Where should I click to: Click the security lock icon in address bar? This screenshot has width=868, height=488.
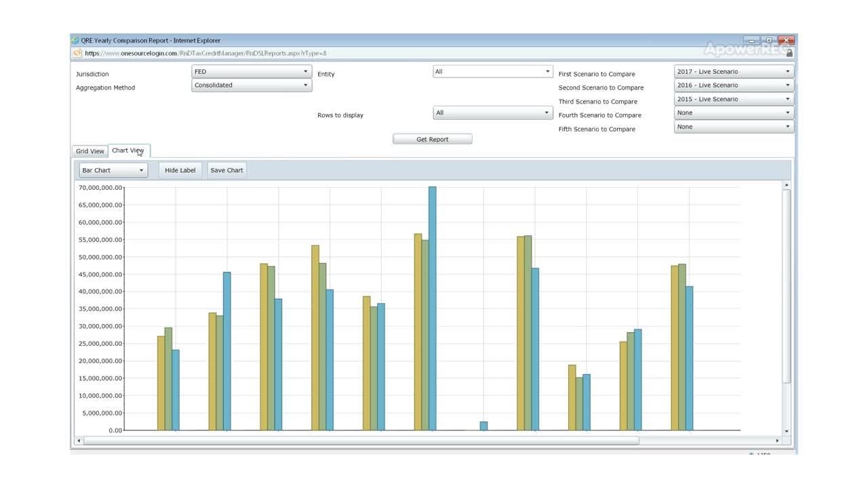pyautogui.click(x=789, y=53)
